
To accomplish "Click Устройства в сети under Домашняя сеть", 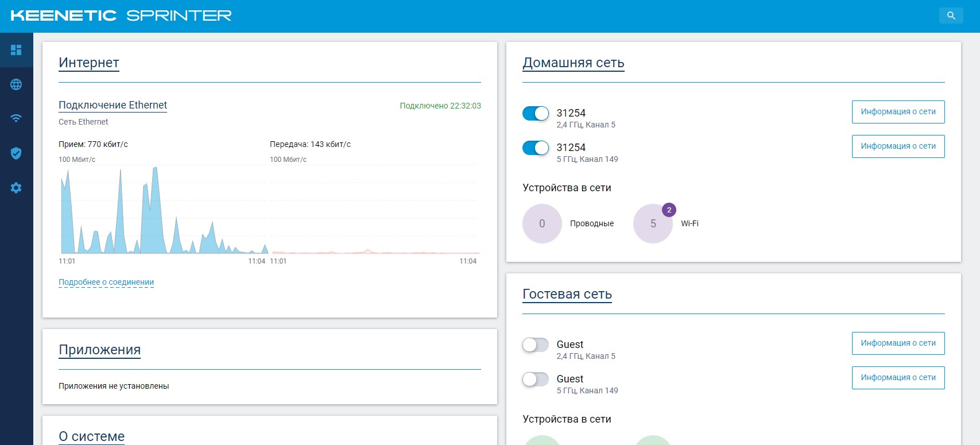I will pos(567,188).
